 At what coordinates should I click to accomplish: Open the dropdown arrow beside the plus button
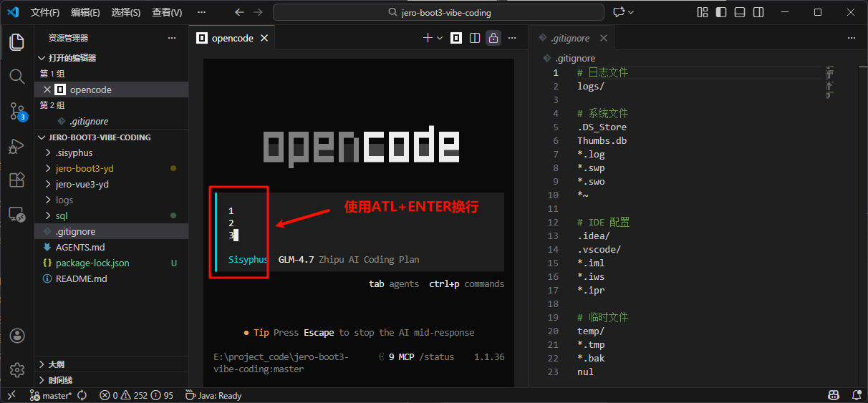(439, 38)
